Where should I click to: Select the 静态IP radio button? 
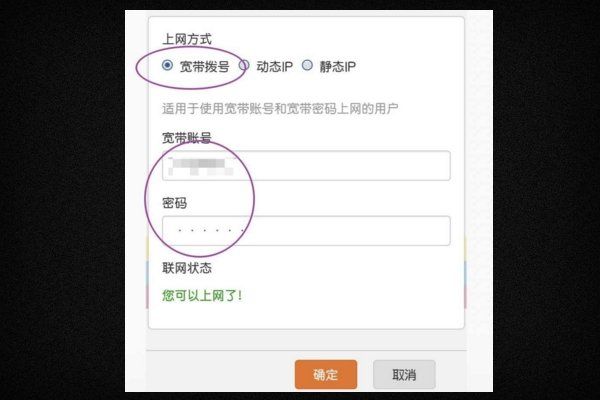(307, 65)
